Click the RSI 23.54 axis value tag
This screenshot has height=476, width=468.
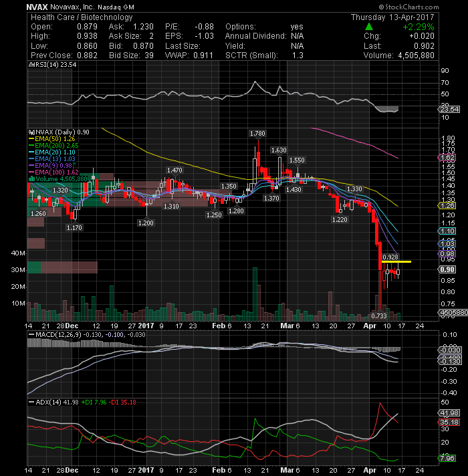click(449, 109)
